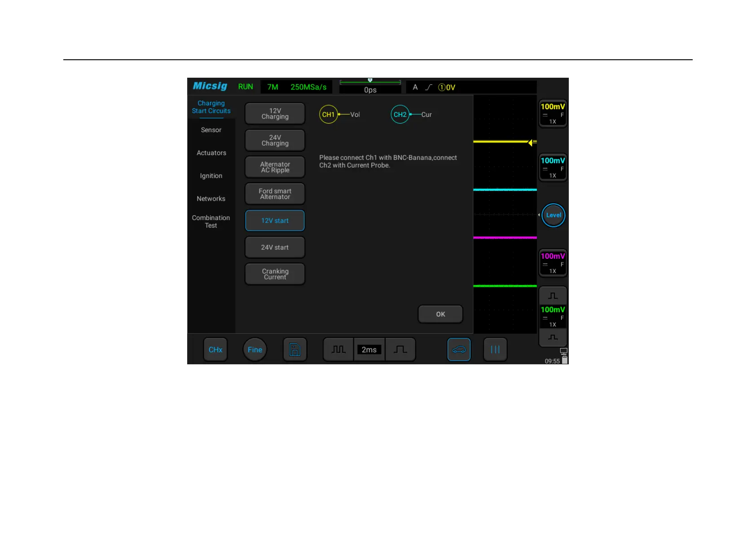Image resolution: width=756 pixels, height=535 pixels.
Task: Choose the Cranking Current test
Action: pyautogui.click(x=275, y=274)
